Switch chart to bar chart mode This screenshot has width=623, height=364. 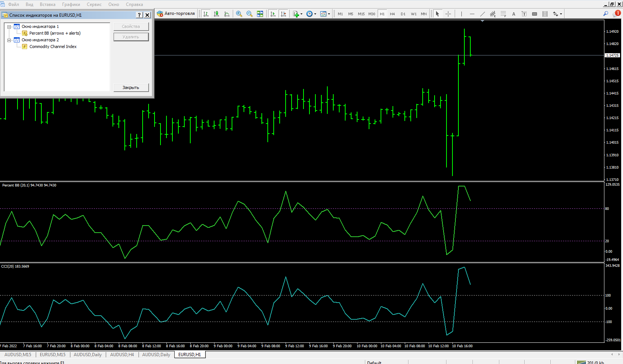click(x=206, y=14)
